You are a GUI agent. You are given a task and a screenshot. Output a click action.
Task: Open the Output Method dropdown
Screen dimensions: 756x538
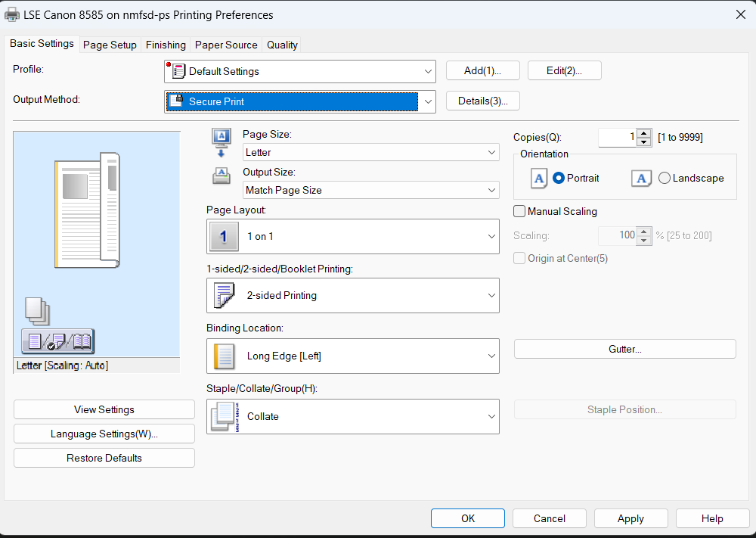pyautogui.click(x=300, y=101)
